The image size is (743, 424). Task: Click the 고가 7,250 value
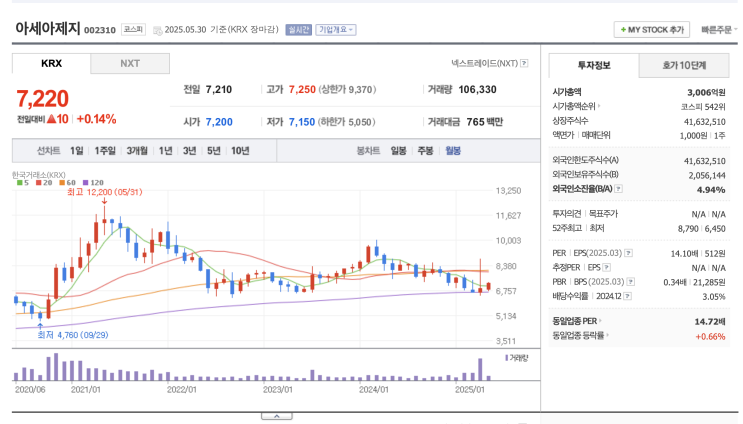tap(302, 90)
